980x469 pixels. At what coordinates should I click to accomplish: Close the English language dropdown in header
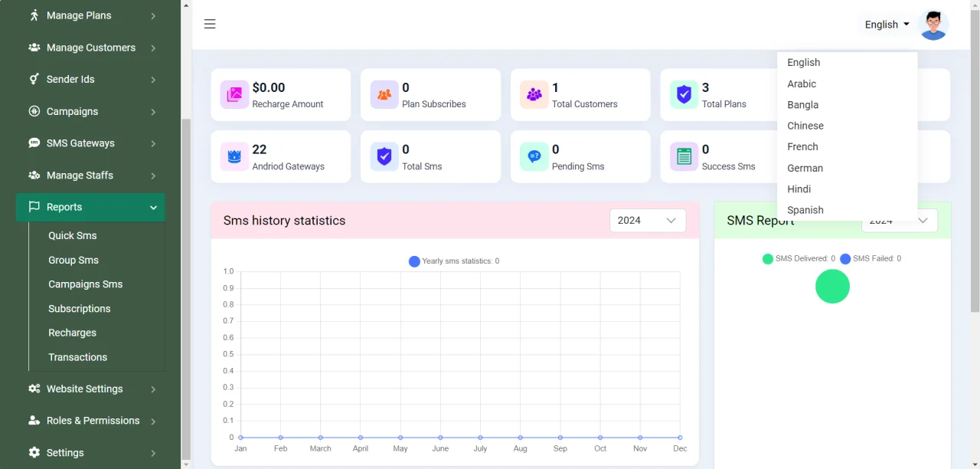pos(887,25)
